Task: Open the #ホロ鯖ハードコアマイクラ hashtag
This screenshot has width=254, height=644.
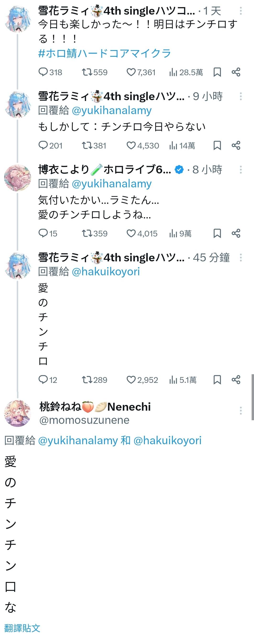Action: (104, 53)
